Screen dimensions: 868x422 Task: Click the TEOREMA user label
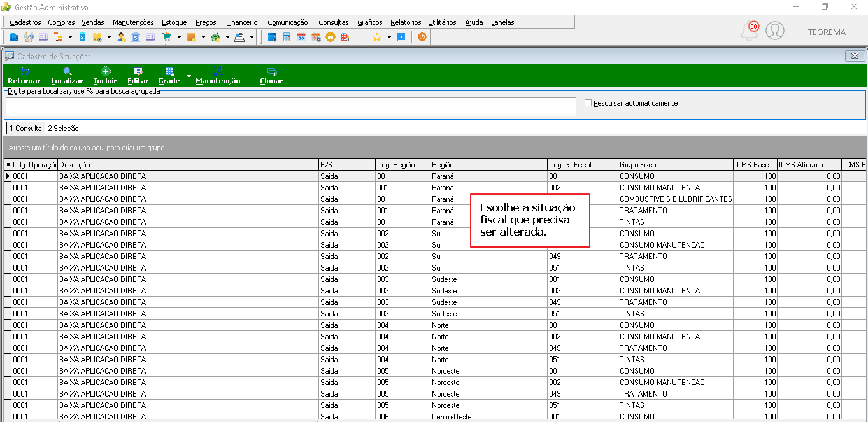pos(827,32)
